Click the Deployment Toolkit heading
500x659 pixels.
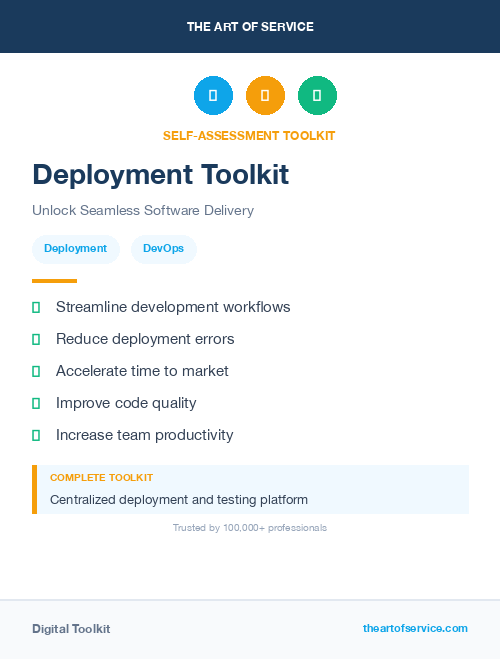(161, 174)
